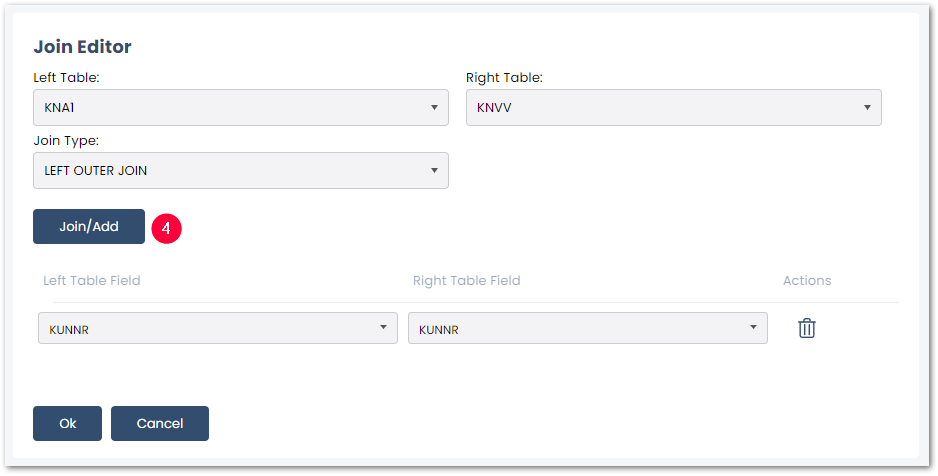The width and height of the screenshot is (938, 476).
Task: Click the arrow on the KNA1 combo box
Action: pos(434,108)
